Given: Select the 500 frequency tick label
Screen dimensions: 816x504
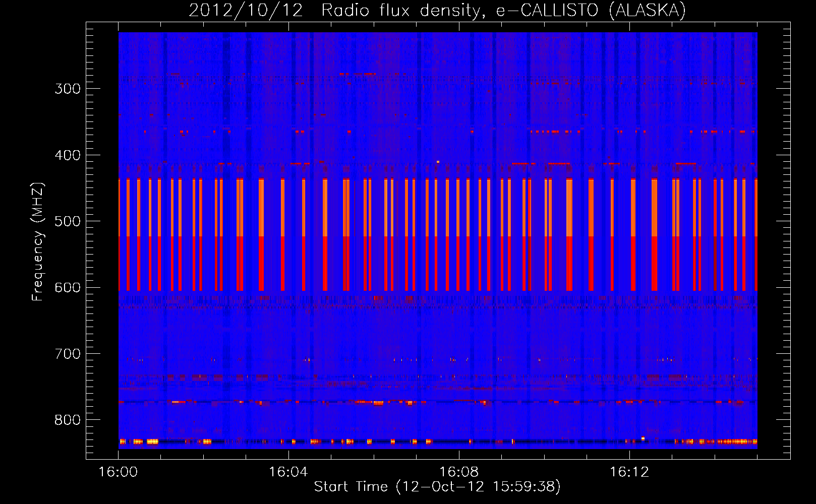Looking at the screenshot, I should pos(68,221).
